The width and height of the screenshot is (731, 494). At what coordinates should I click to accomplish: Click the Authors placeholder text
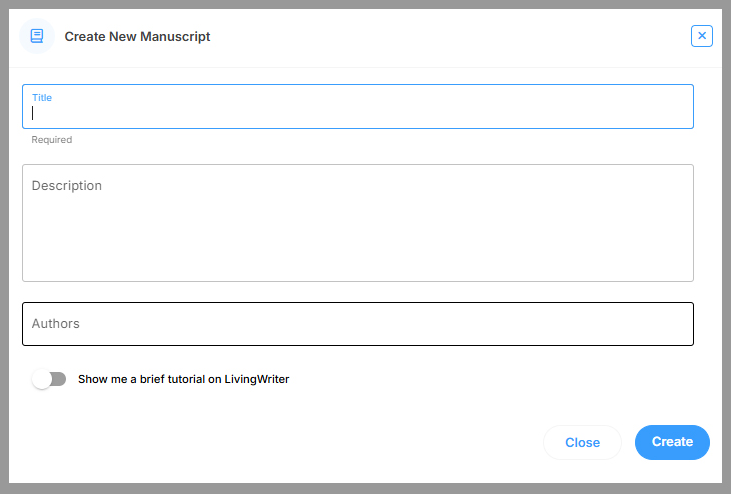pos(56,324)
